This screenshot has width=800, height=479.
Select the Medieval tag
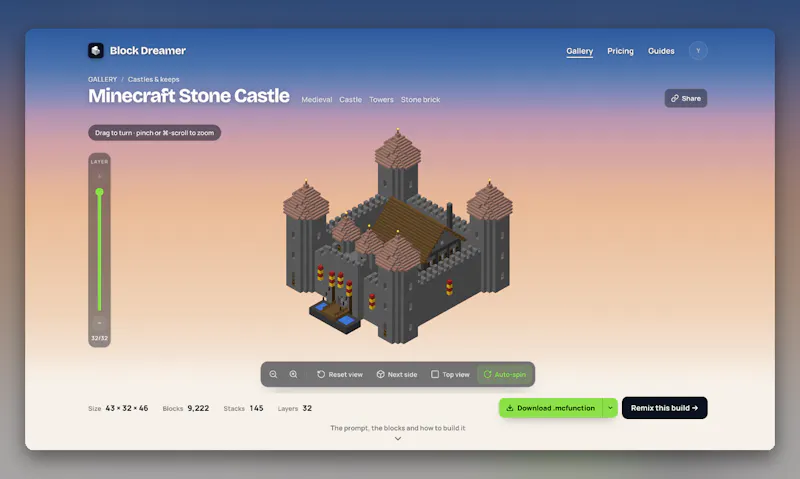point(316,99)
